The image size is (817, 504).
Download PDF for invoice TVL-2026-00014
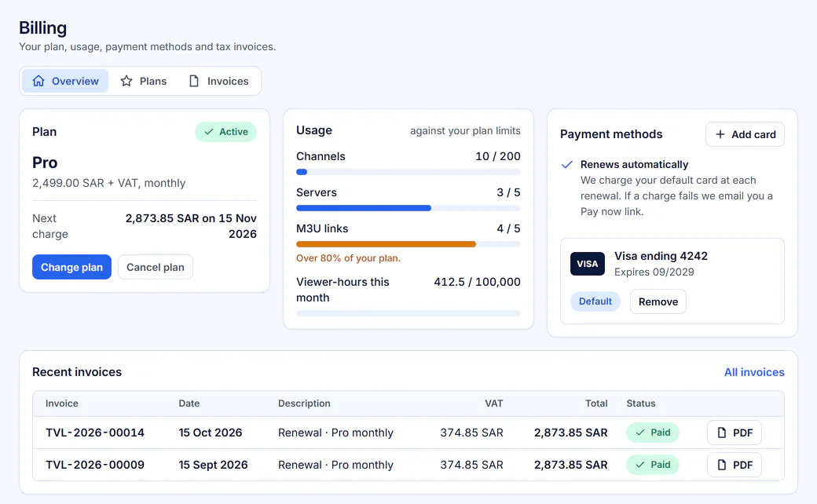(x=735, y=433)
